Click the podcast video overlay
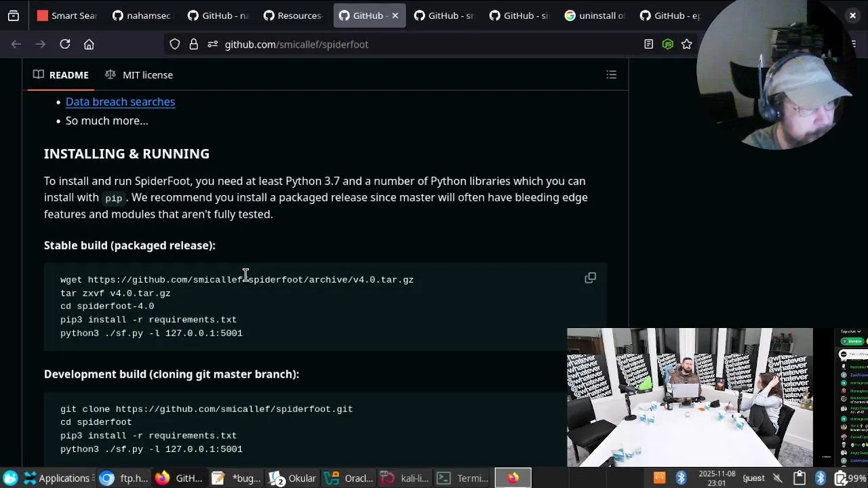The image size is (868, 488). pyautogui.click(x=690, y=397)
